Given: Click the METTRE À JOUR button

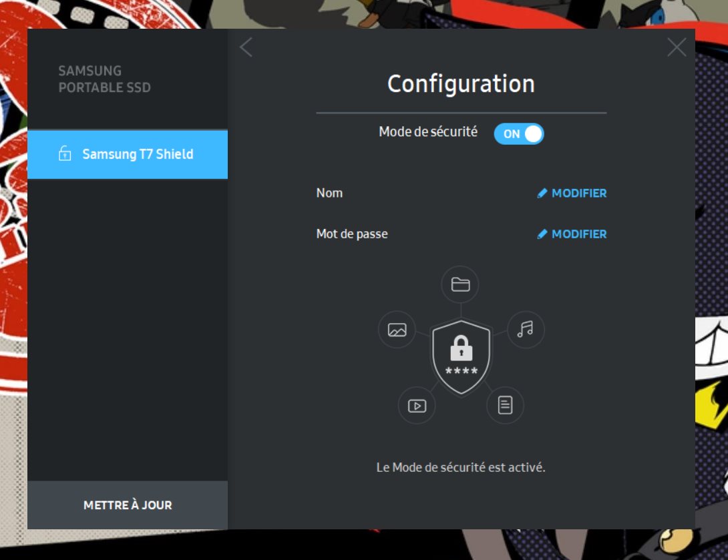Looking at the screenshot, I should pyautogui.click(x=128, y=505).
